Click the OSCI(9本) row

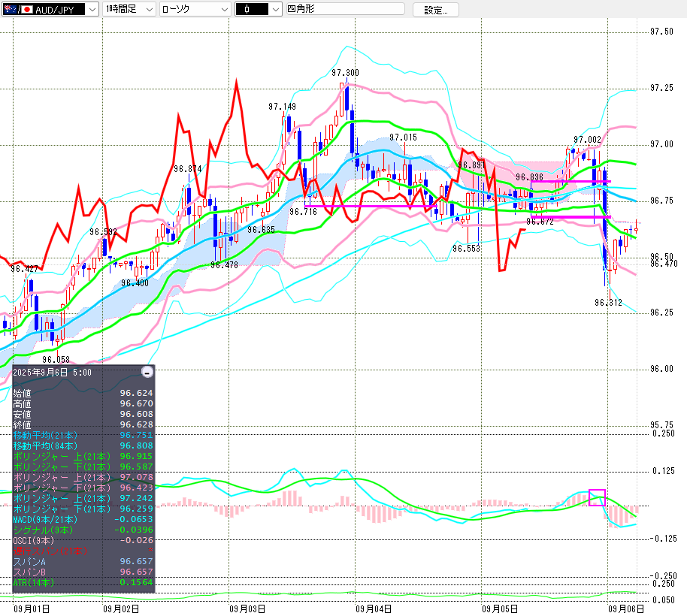click(83, 540)
